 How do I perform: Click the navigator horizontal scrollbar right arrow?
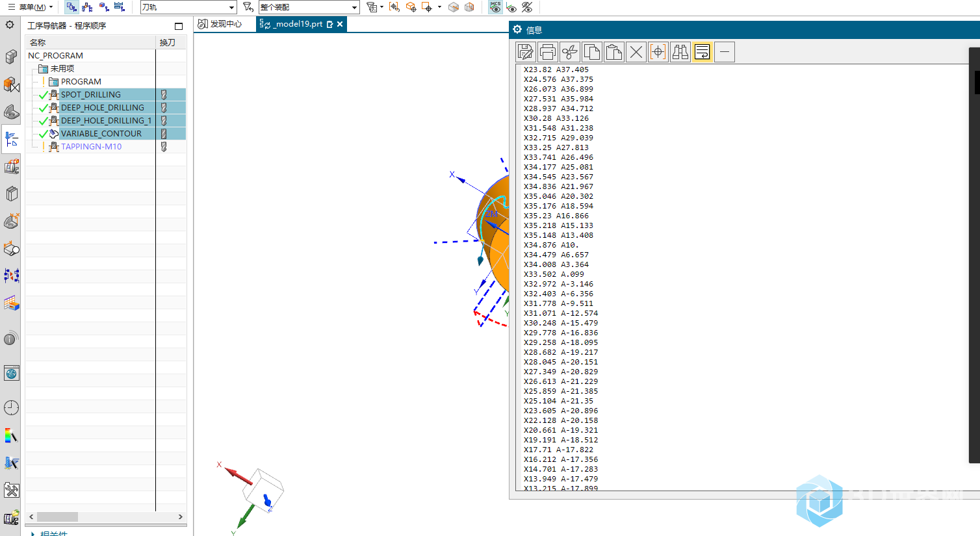(x=180, y=517)
